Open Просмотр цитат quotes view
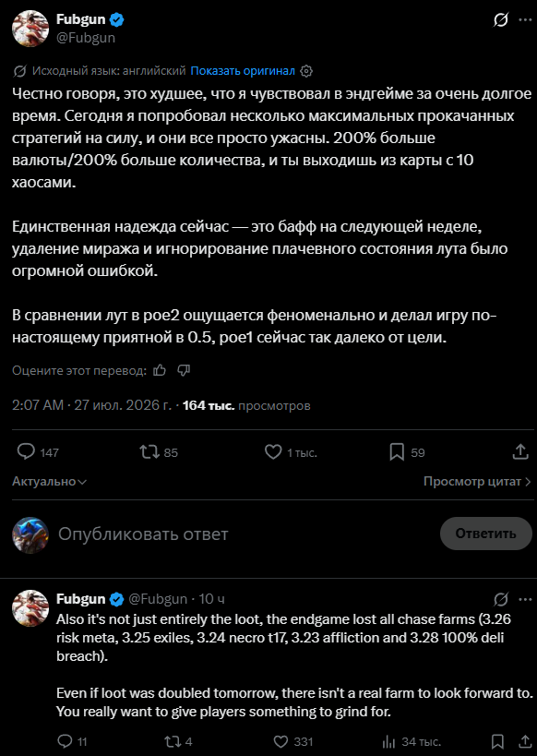 click(x=477, y=482)
